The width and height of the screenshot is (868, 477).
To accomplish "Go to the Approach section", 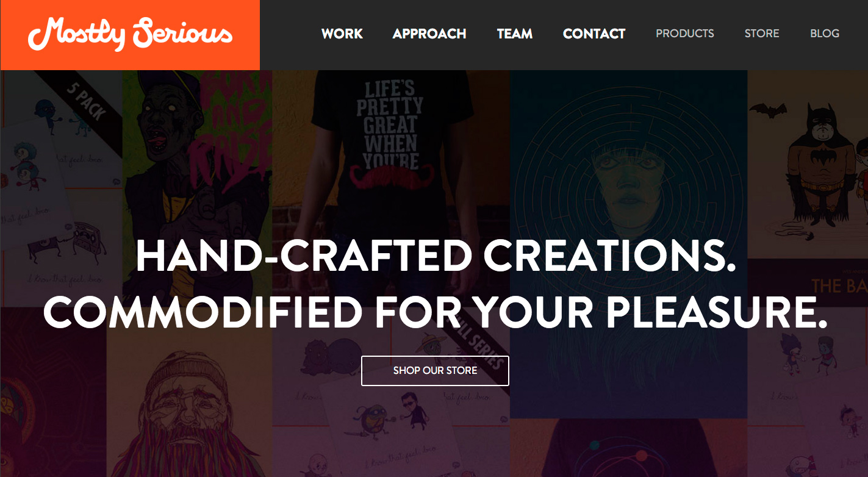I will pyautogui.click(x=429, y=34).
